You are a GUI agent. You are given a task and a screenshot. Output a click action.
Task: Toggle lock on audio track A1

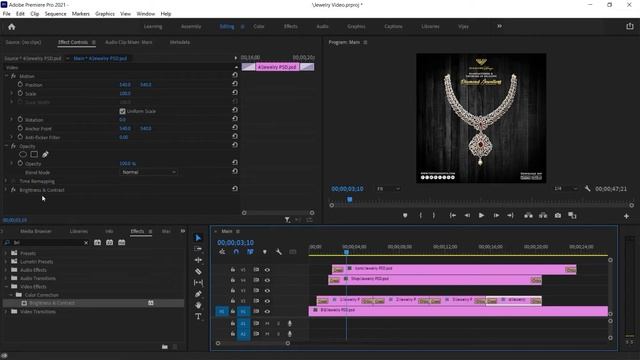click(233, 323)
